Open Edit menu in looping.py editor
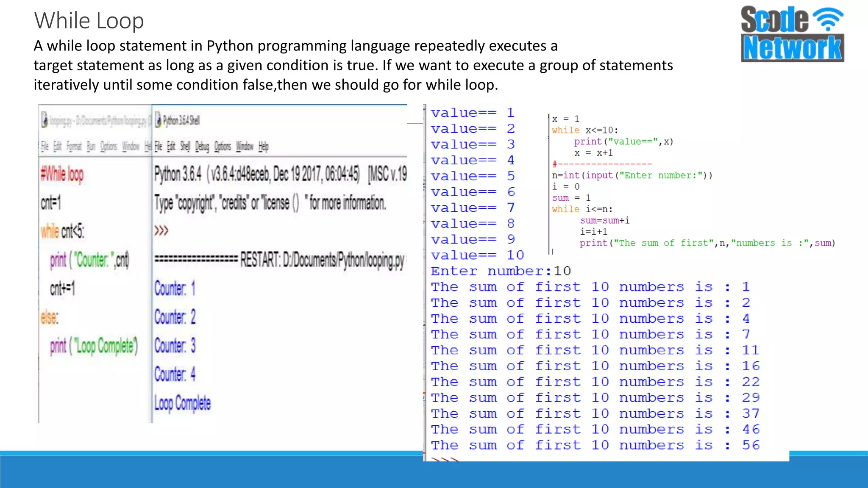This screenshot has width=868, height=488. (x=58, y=147)
